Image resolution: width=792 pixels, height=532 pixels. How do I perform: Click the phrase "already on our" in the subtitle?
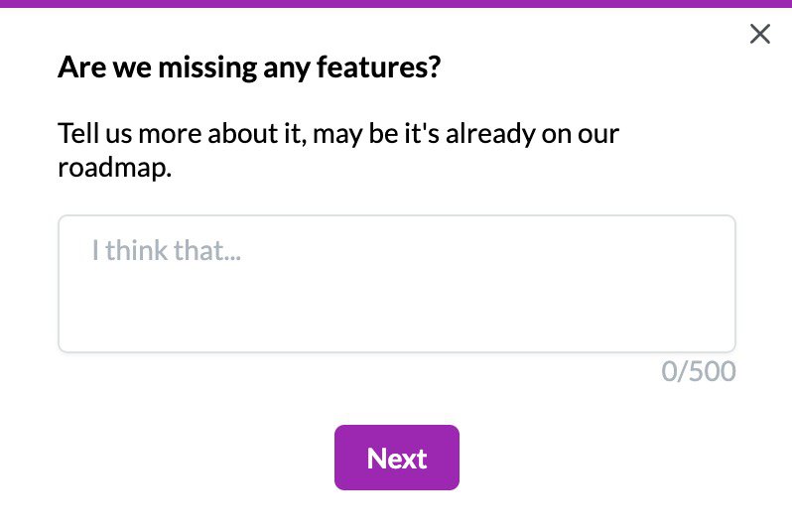[x=532, y=134]
